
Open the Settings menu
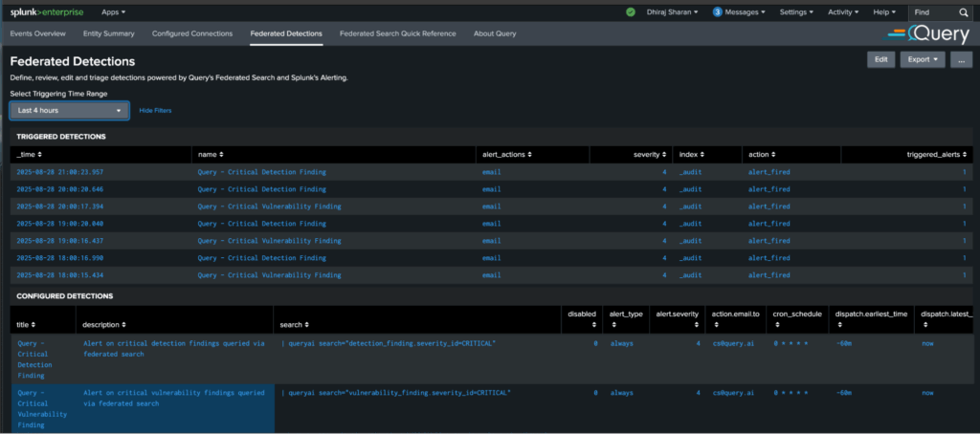[x=796, y=11]
